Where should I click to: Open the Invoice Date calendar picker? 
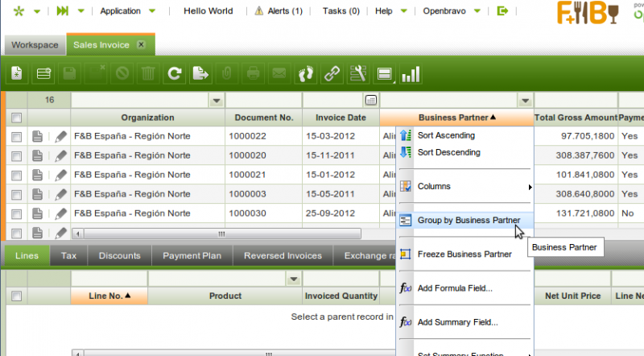tap(370, 101)
